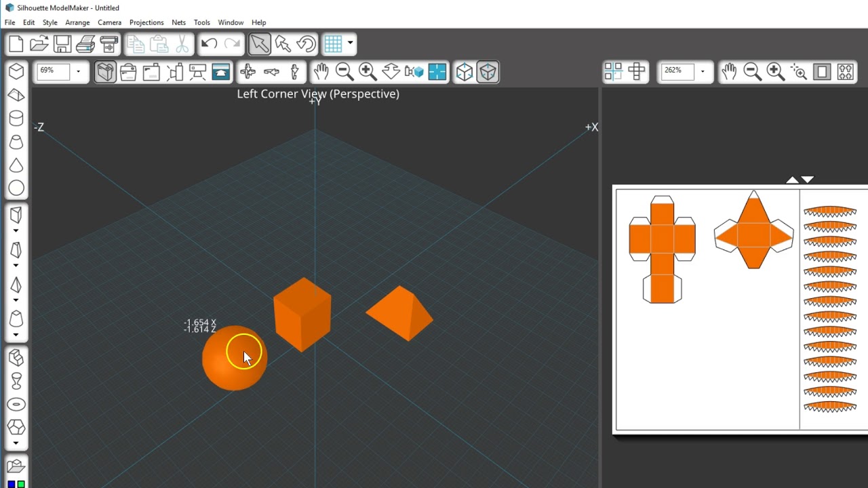Select the pan hand tool in 3D view
Image resolution: width=868 pixels, height=488 pixels.
(321, 72)
